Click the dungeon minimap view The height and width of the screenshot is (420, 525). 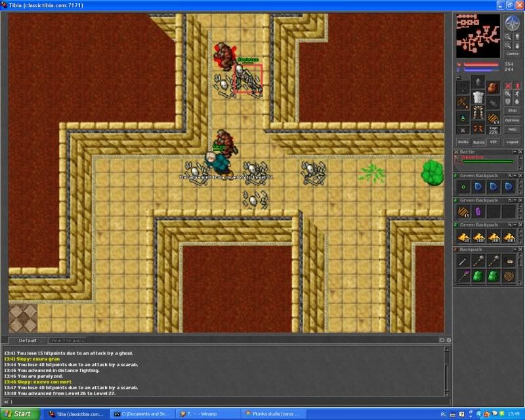(478, 36)
